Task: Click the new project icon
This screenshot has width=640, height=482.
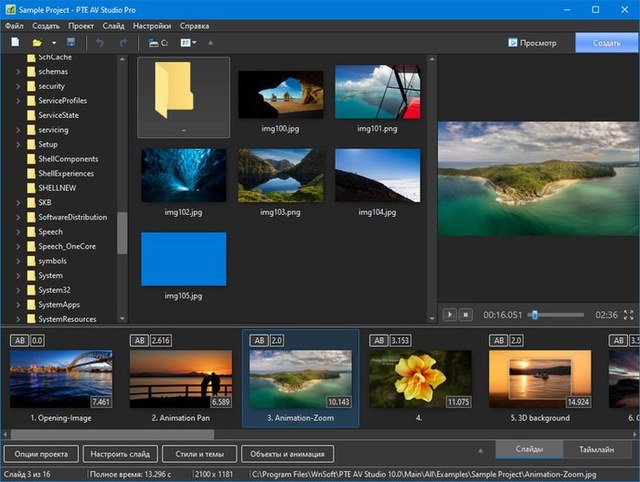Action: 15,43
